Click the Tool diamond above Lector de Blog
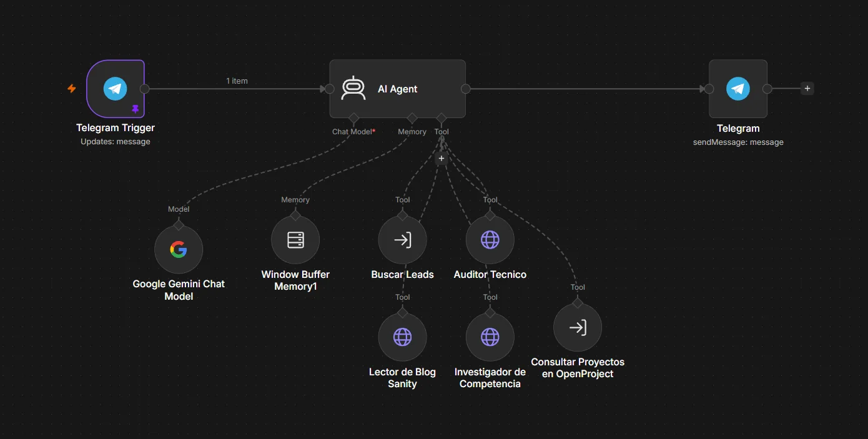The image size is (868, 439). (x=403, y=313)
